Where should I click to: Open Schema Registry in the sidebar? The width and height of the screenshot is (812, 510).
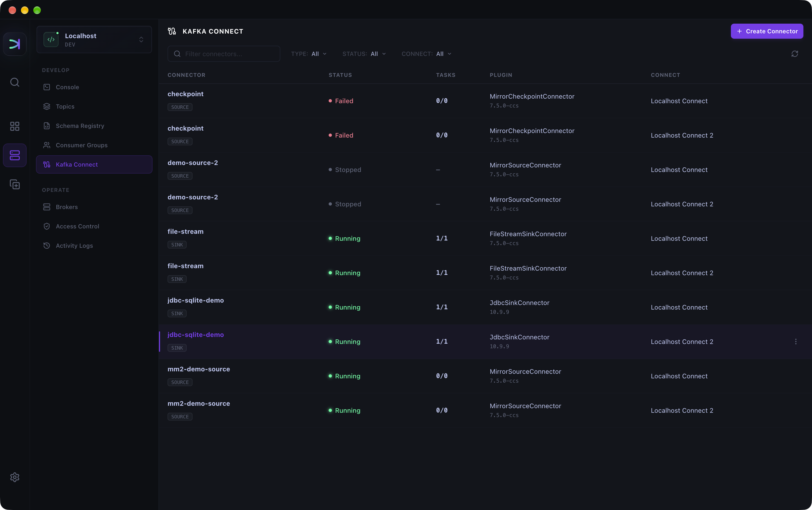click(x=94, y=126)
